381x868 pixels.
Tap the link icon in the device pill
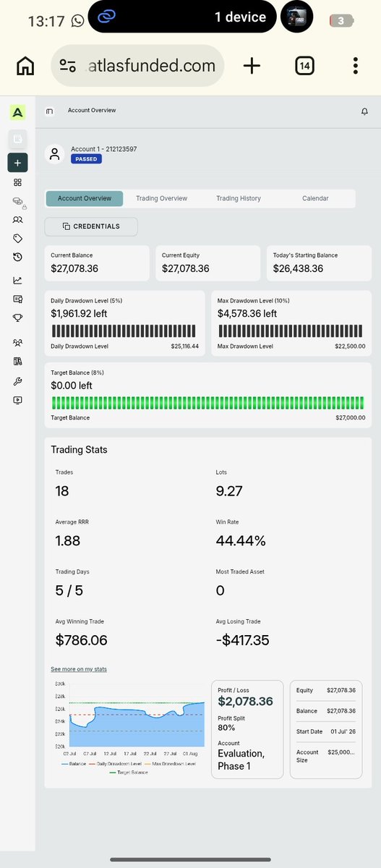pos(107,17)
